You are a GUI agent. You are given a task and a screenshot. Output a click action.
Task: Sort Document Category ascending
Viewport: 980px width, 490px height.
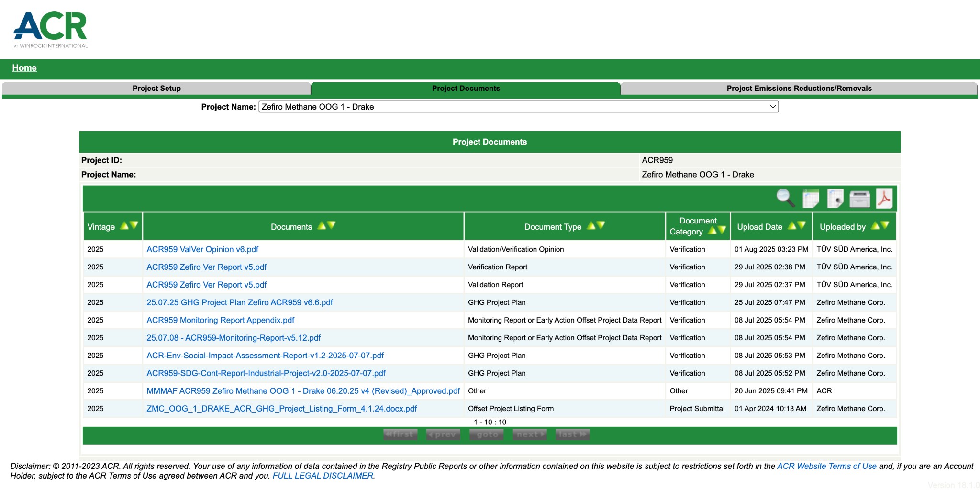point(713,230)
